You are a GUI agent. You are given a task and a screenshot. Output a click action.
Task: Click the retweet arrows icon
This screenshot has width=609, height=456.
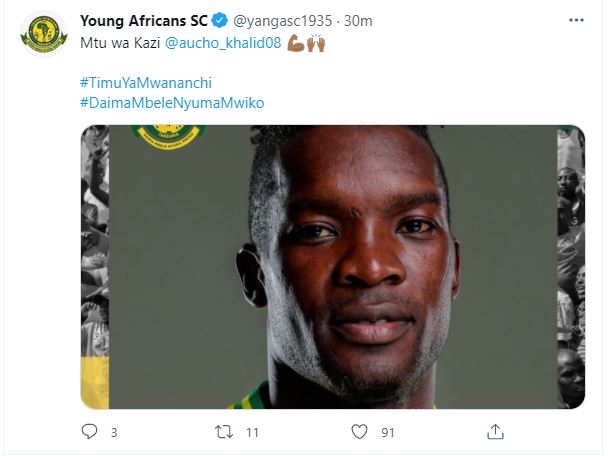[224, 432]
